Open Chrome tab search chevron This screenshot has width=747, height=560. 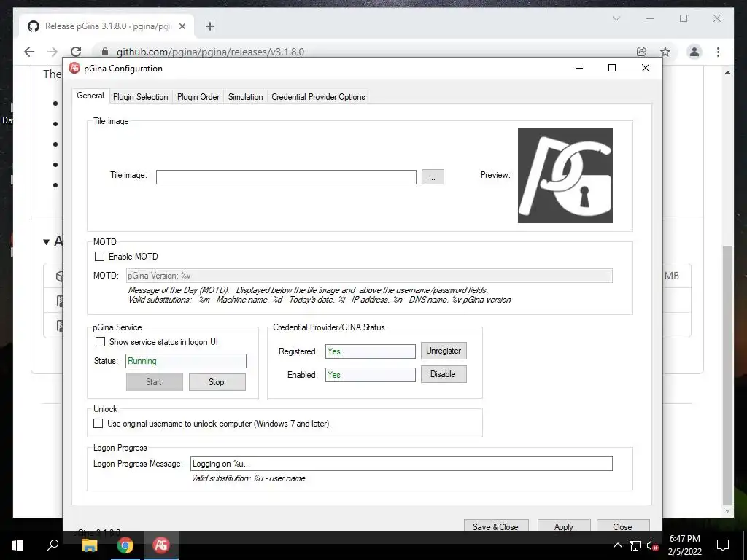coord(616,18)
